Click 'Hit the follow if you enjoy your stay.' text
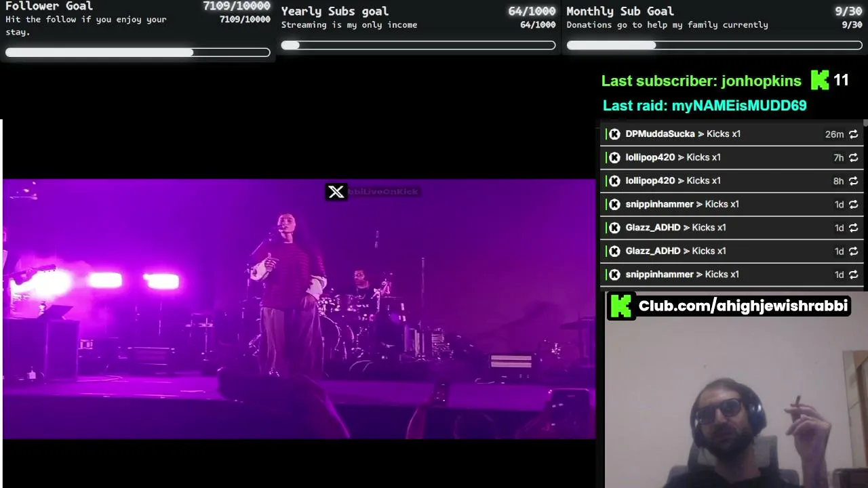 (86, 25)
